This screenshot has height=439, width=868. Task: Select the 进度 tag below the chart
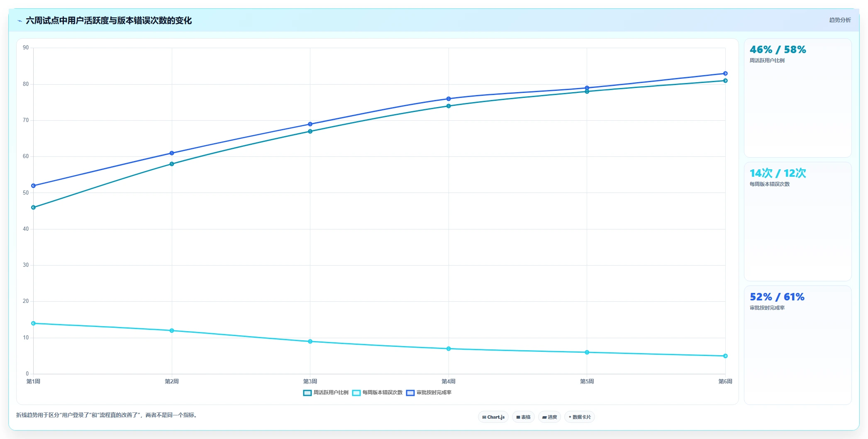tap(549, 417)
